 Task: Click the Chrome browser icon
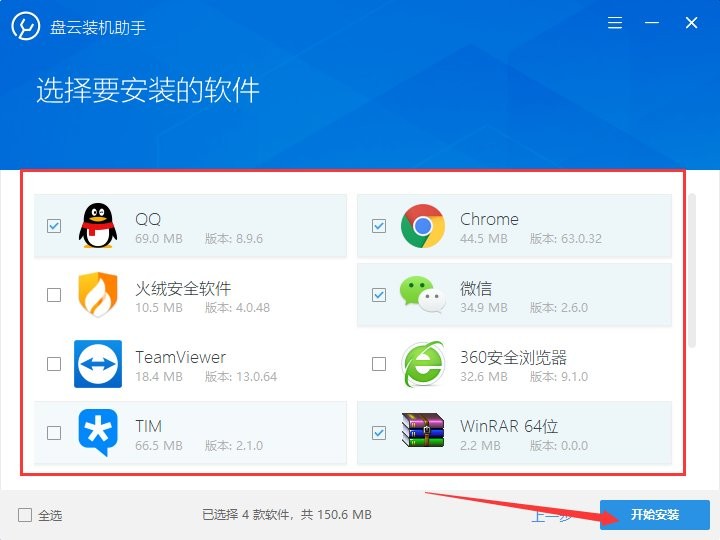point(422,226)
